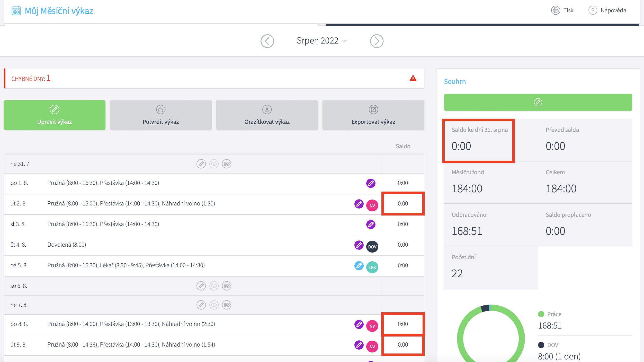Click the NV badge on út 2. 8. row
Viewport: 644px width, 362px height.
(372, 205)
